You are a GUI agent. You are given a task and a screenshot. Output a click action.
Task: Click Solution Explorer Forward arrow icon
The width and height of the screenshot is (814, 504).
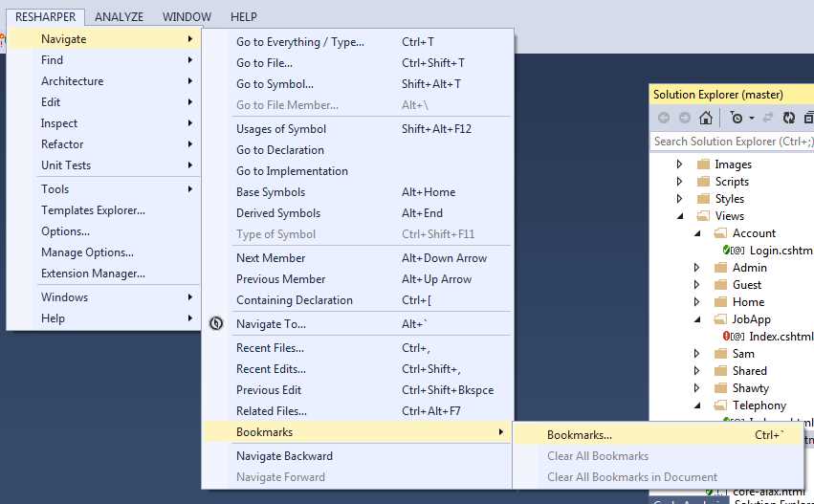(x=685, y=118)
